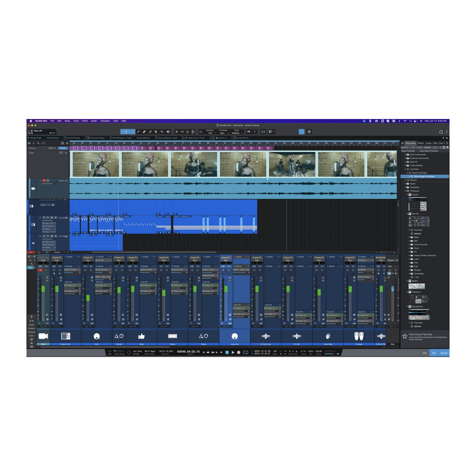Open the Browse view button
Image resolution: width=476 pixels, height=476 pixels.
coord(444,353)
